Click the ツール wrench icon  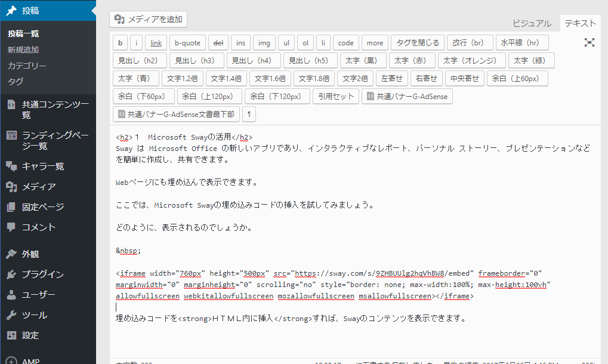tap(11, 315)
